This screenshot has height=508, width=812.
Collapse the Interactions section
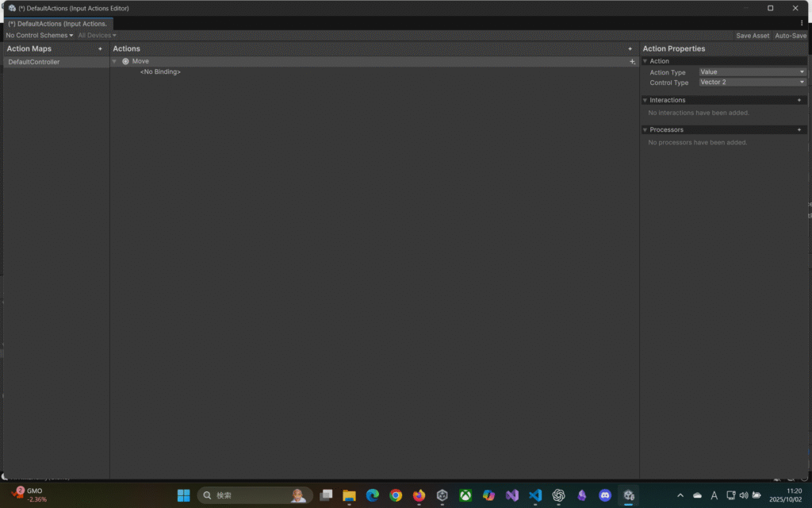point(645,100)
